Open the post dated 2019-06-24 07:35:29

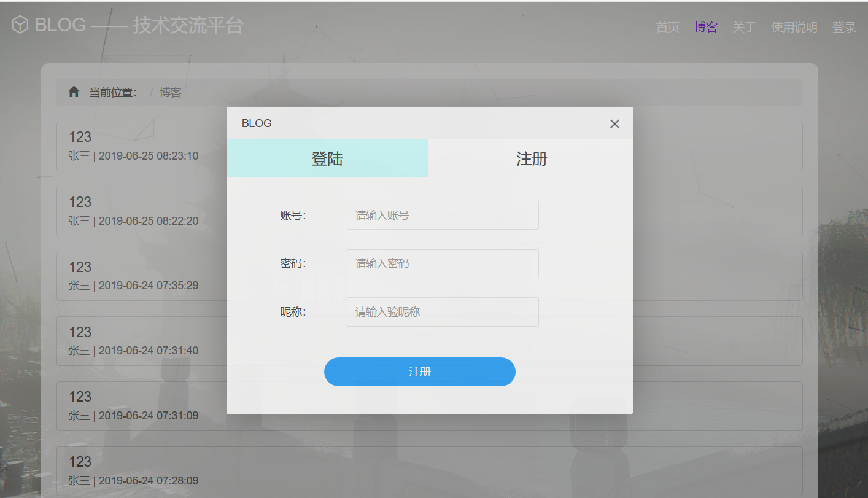(x=429, y=276)
